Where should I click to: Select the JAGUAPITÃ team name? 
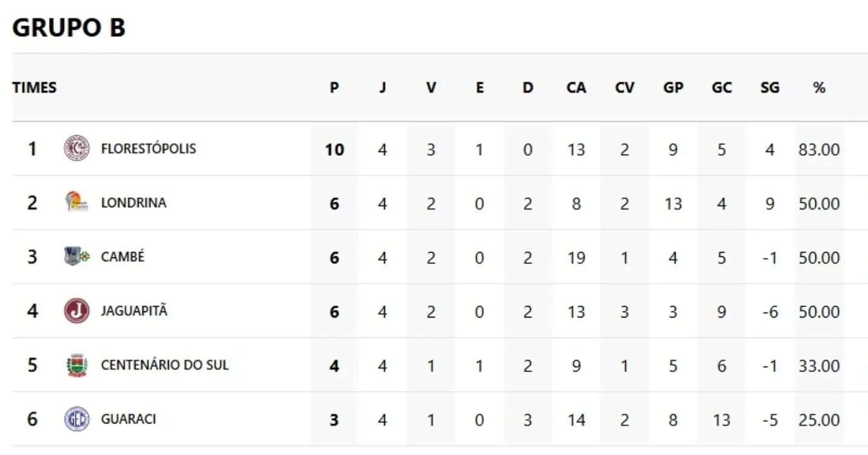[x=134, y=311]
